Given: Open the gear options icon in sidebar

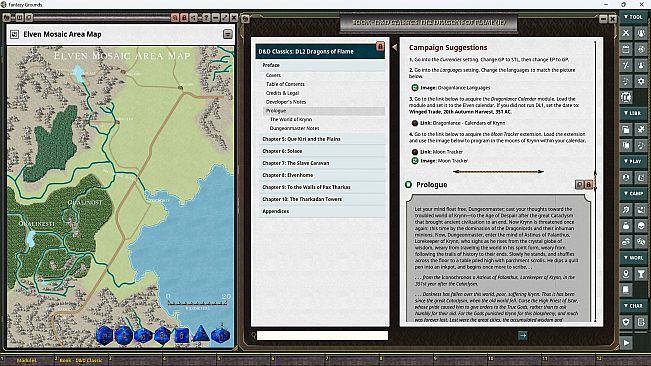Looking at the screenshot, I should click(x=641, y=81).
